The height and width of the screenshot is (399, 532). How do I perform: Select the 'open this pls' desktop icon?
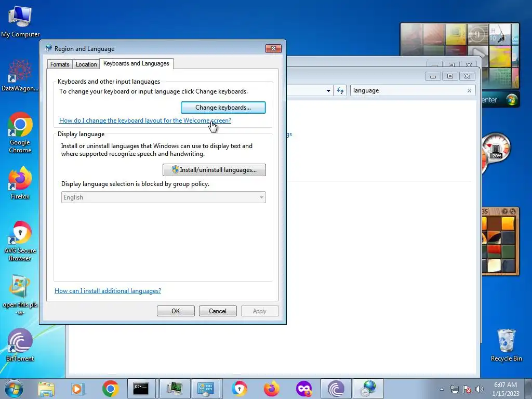[x=20, y=295]
